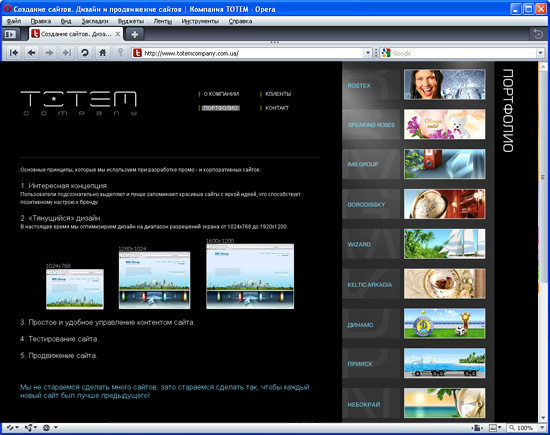Open search engine list dropdown
Screen dimensions: 550x435
(540, 53)
